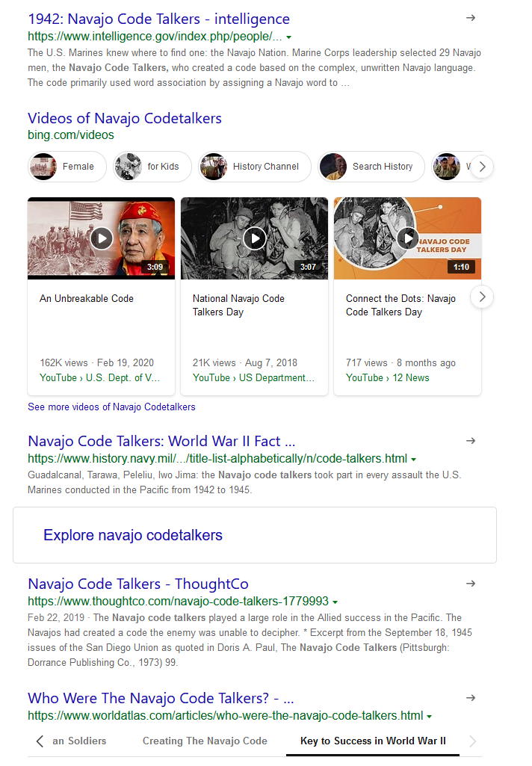Go to previous tabs with the left chevron

pos(40,741)
